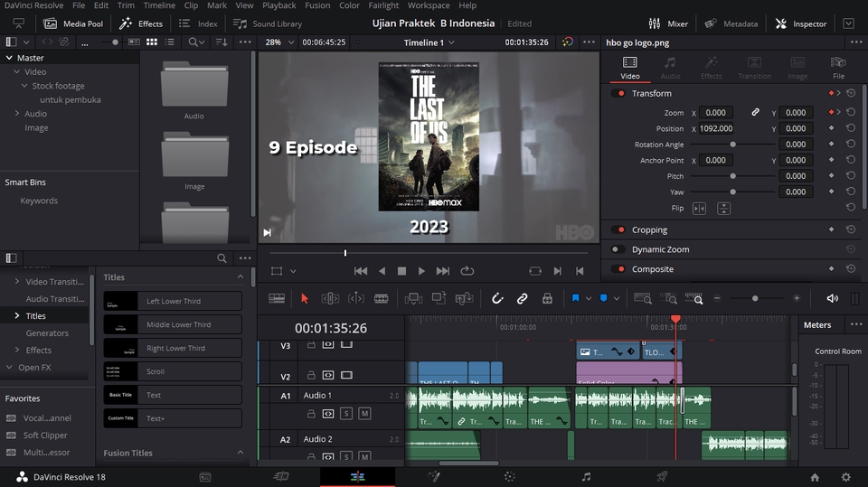Viewport: 868px width, 487px height.
Task: Click the Replace Clip icon
Action: pos(464,298)
